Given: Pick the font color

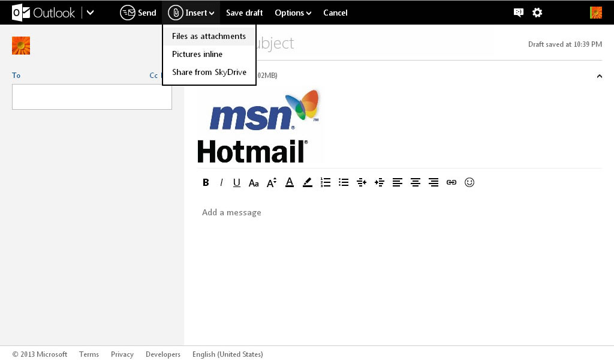Looking at the screenshot, I should (x=290, y=182).
